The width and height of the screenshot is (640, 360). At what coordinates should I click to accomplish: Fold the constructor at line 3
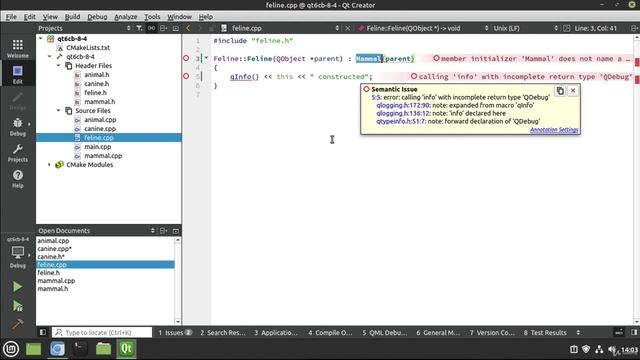(207, 58)
